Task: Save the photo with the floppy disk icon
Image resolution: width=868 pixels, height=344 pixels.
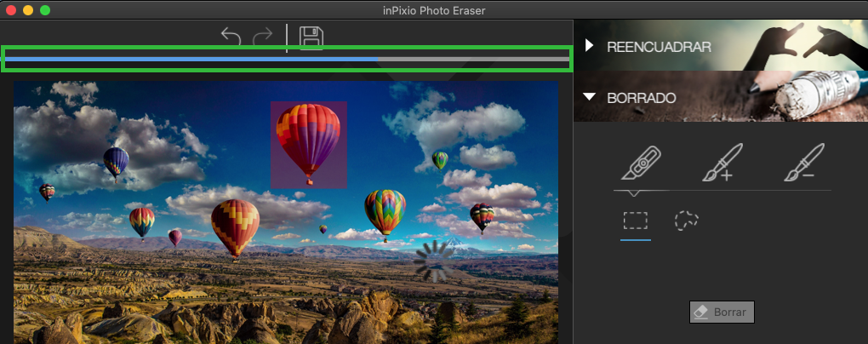Action: pyautogui.click(x=311, y=37)
